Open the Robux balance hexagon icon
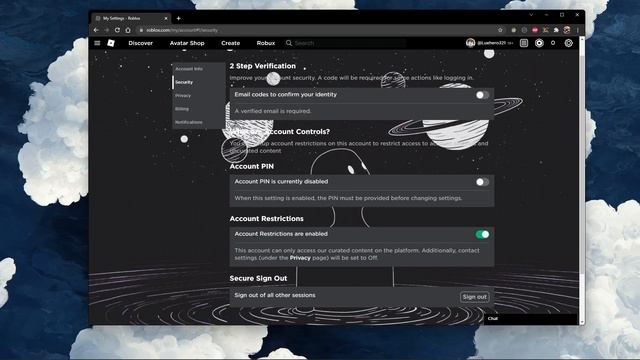Image resolution: width=640 pixels, height=360 pixels. [x=539, y=43]
